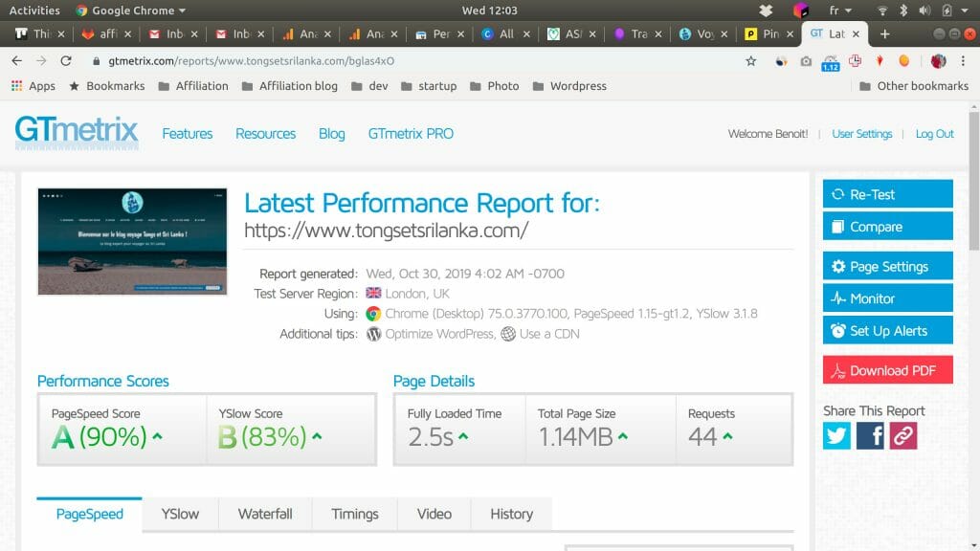Download the report as PDF
This screenshot has height=551, width=980.
click(887, 370)
